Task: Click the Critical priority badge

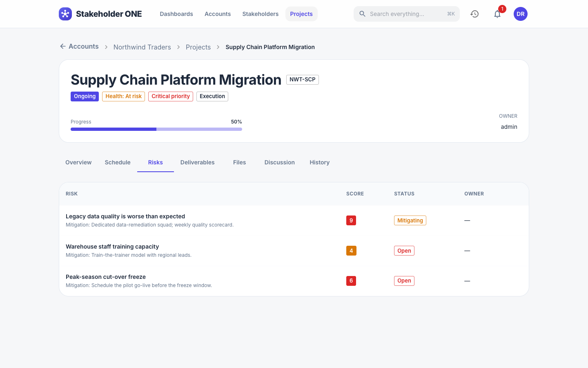Action: click(x=171, y=96)
